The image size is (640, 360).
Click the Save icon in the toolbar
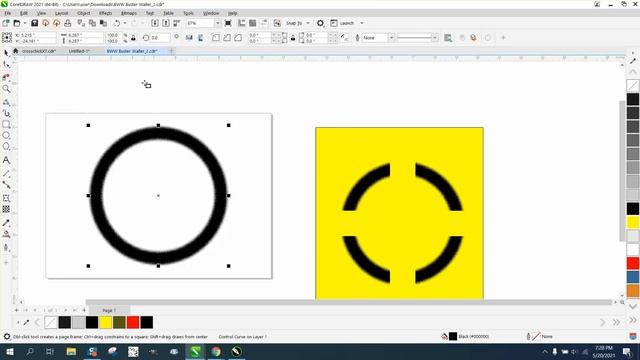34,23
